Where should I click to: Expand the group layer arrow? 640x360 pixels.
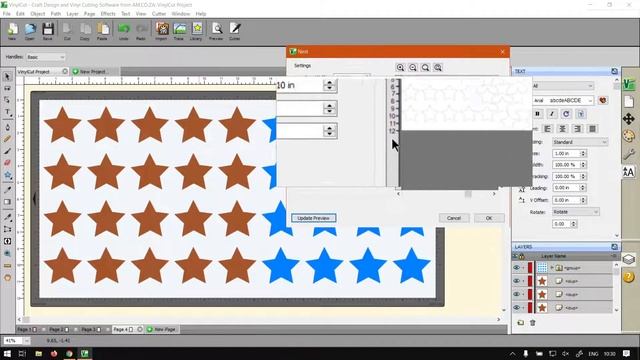(552, 268)
